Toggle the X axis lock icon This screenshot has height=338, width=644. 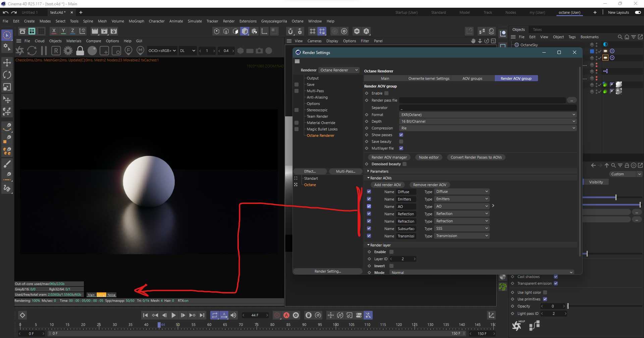pos(54,31)
